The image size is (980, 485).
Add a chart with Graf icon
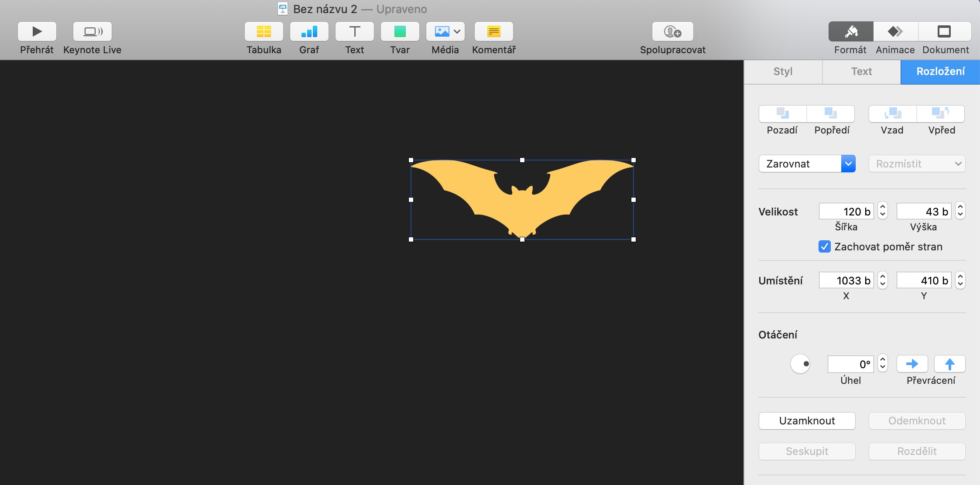pyautogui.click(x=309, y=31)
